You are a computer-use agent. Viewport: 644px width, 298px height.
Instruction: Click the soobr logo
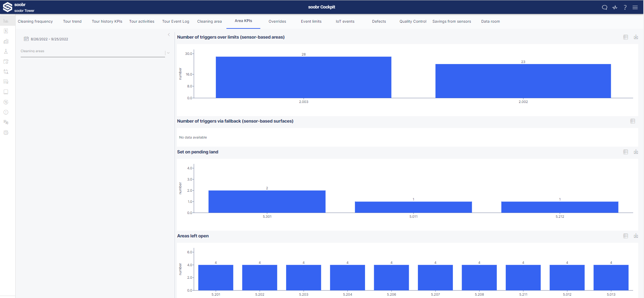coord(7,7)
